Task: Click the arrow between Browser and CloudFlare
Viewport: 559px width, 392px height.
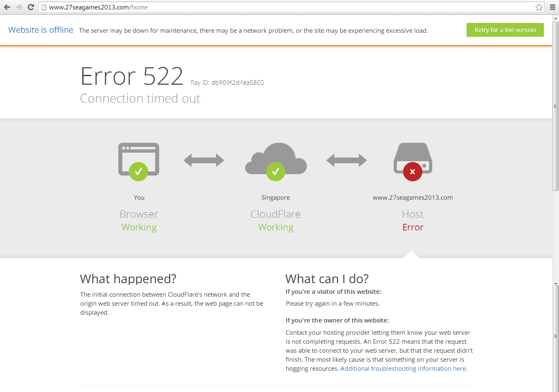Action: click(x=204, y=160)
